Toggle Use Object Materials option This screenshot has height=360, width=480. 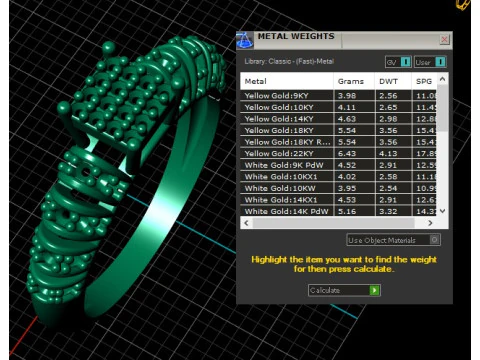pos(393,240)
